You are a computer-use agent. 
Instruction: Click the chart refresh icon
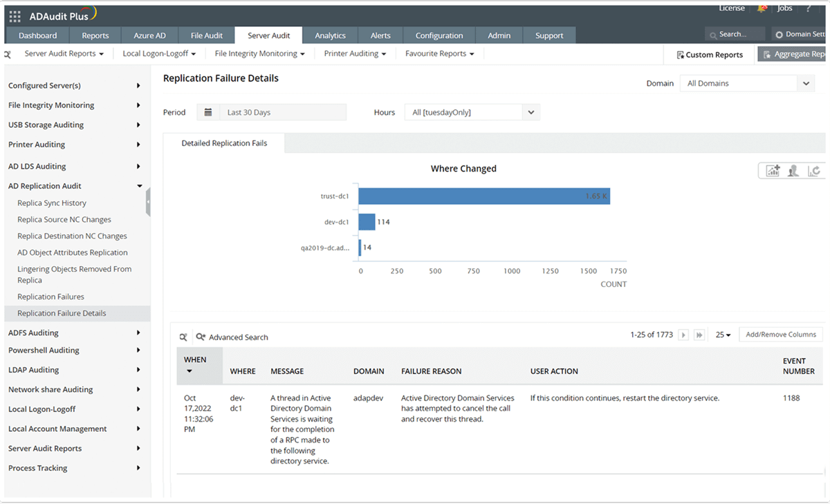tap(814, 171)
